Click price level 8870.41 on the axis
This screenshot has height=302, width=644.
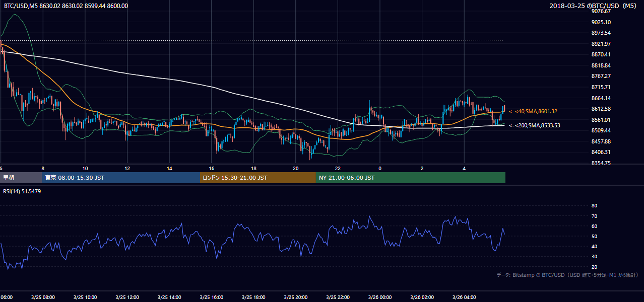pos(601,54)
